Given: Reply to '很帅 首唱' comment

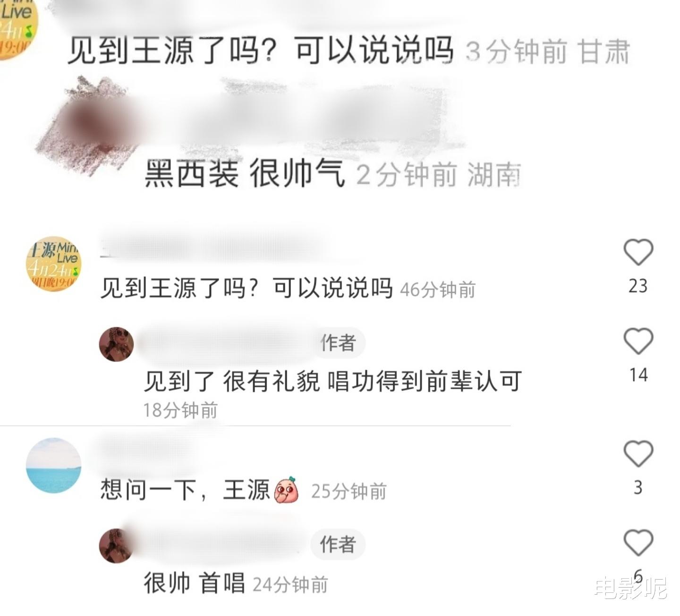Looking at the screenshot, I should pyautogui.click(x=195, y=583).
